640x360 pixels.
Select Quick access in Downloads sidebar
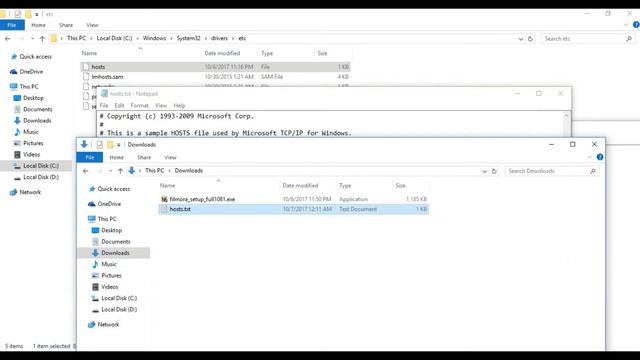113,189
